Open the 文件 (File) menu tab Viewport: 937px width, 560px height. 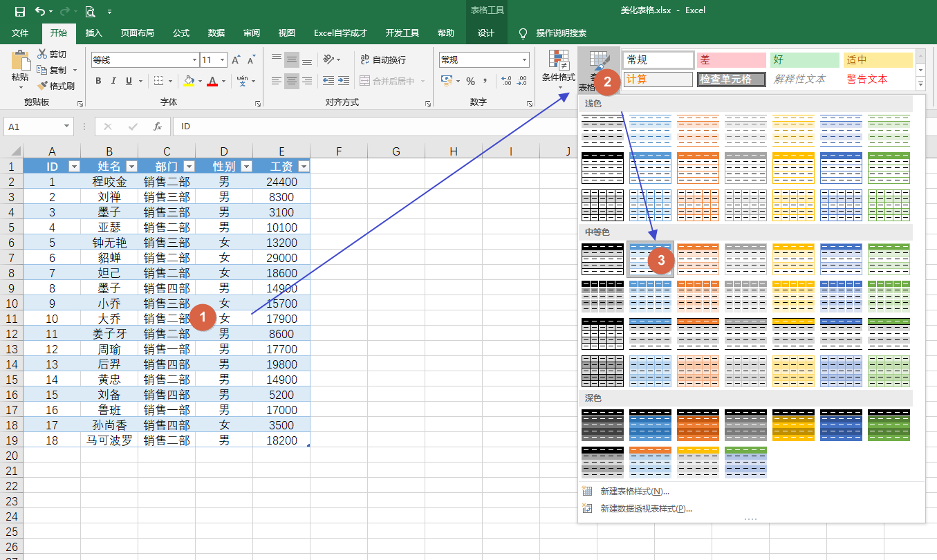point(20,32)
